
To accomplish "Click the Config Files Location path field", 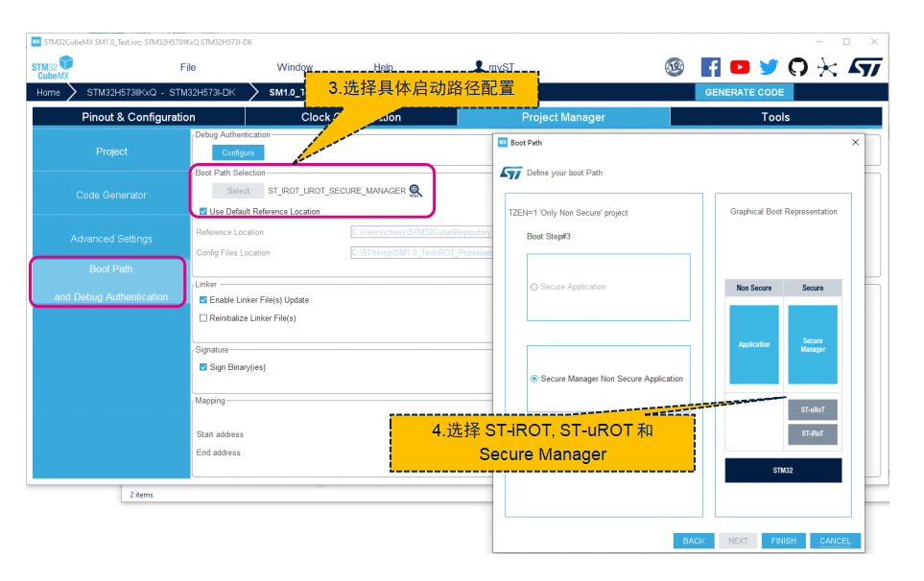I will tap(421, 252).
